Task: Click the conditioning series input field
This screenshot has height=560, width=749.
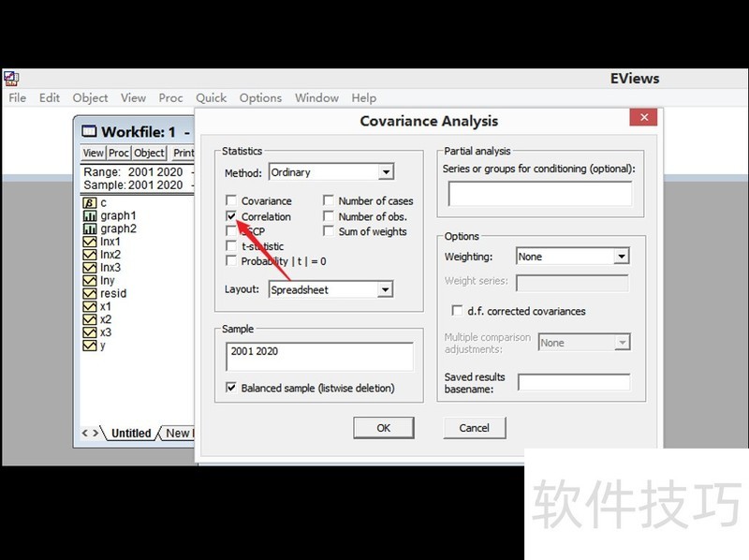Action: tap(540, 194)
